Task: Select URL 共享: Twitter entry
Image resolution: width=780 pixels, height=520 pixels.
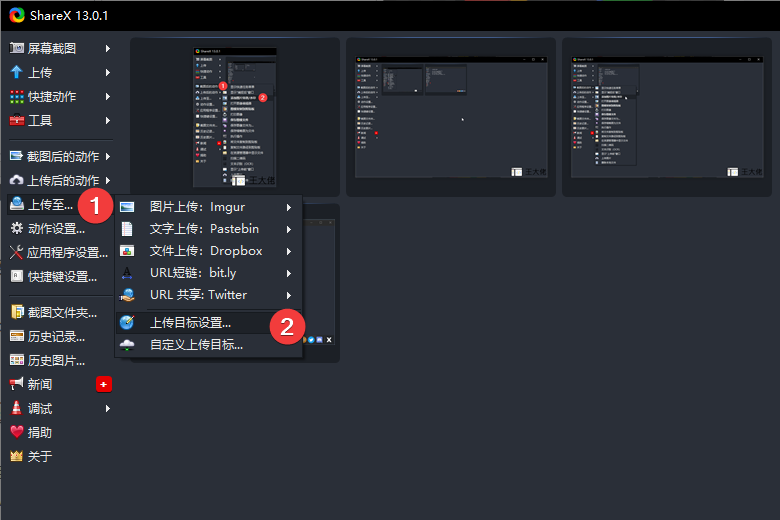Action: [x=208, y=295]
